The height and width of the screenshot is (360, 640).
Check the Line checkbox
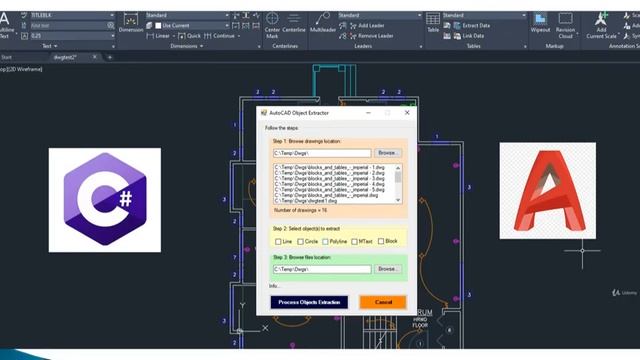coord(278,242)
